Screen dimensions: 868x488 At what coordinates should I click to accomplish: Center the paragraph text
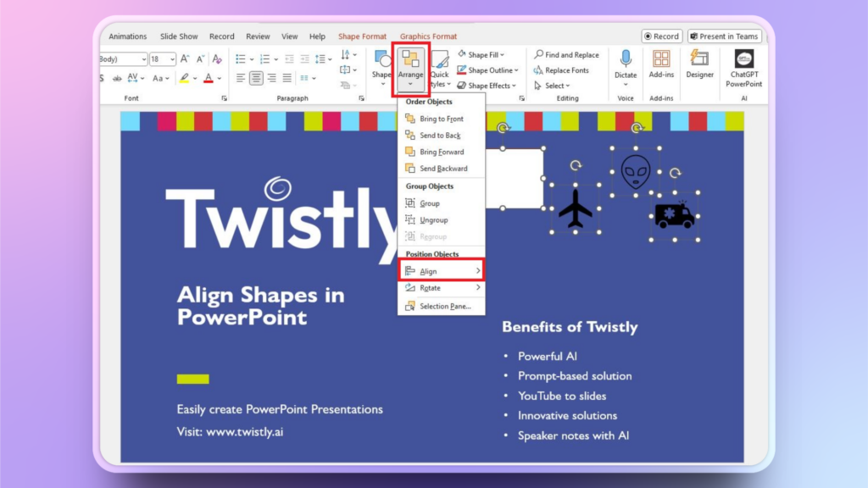coord(256,78)
